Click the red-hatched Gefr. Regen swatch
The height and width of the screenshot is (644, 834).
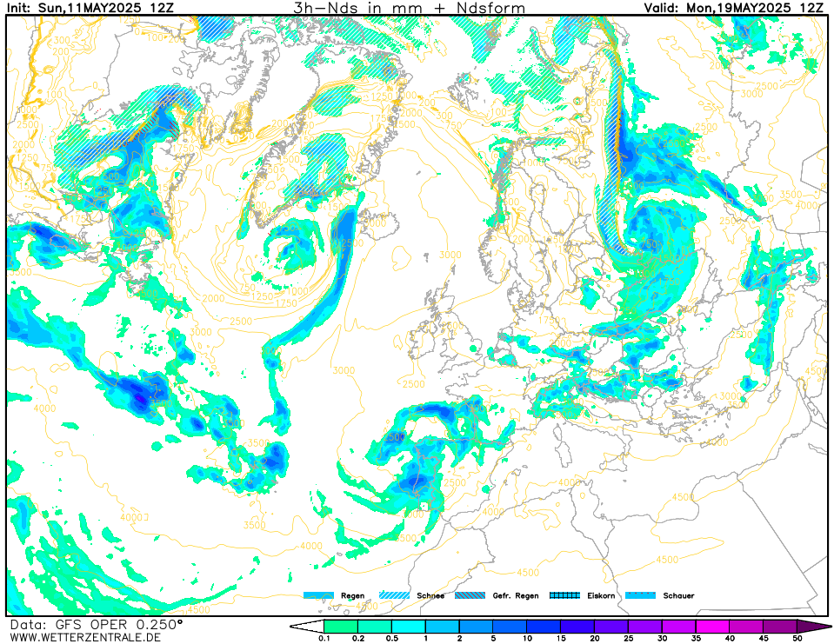click(470, 595)
